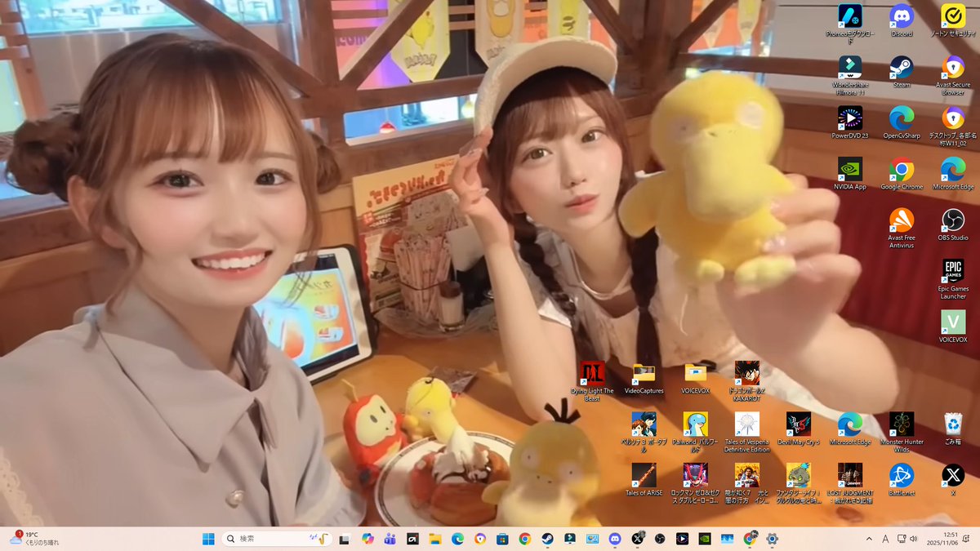Screen dimensions: 980x551
Task: Launch the Steam desktop shortcut
Action: [902, 71]
